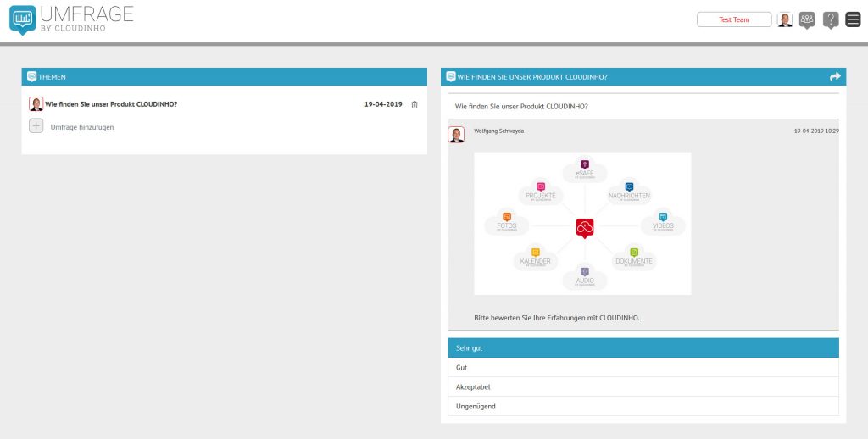Choose the answer Sehr gut
The image size is (868, 439).
point(643,347)
